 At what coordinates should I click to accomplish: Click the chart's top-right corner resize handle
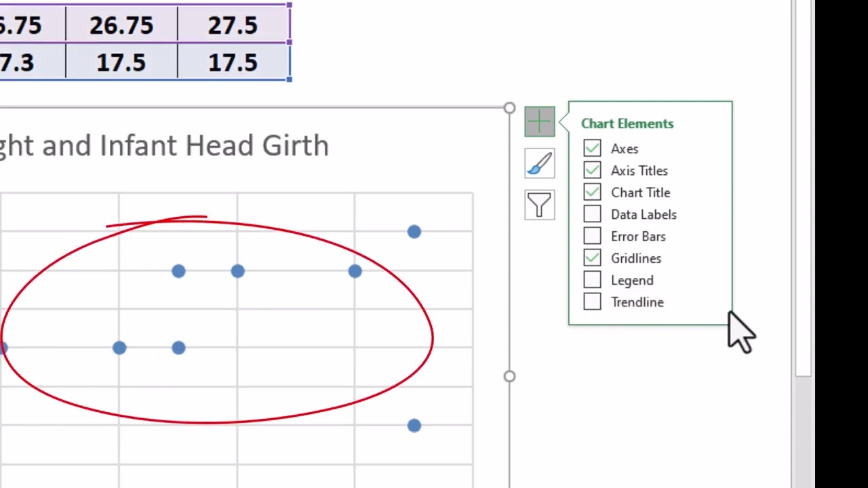click(x=509, y=108)
